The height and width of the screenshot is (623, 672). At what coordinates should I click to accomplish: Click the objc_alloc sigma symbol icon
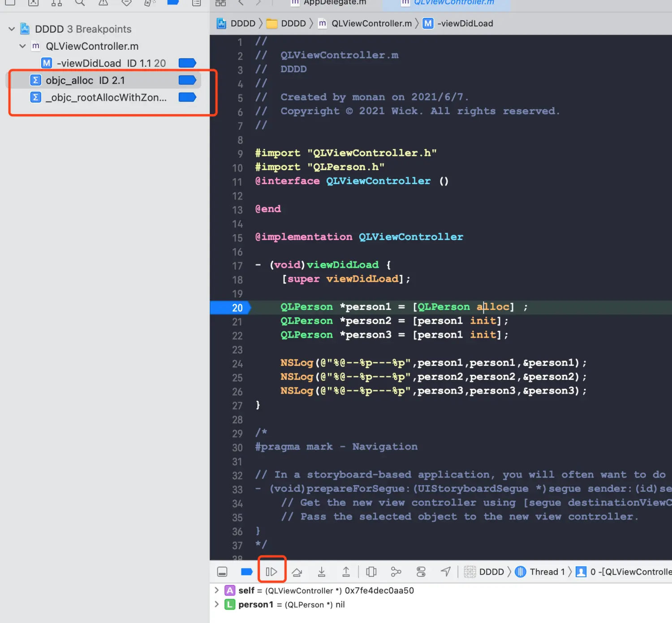(35, 80)
